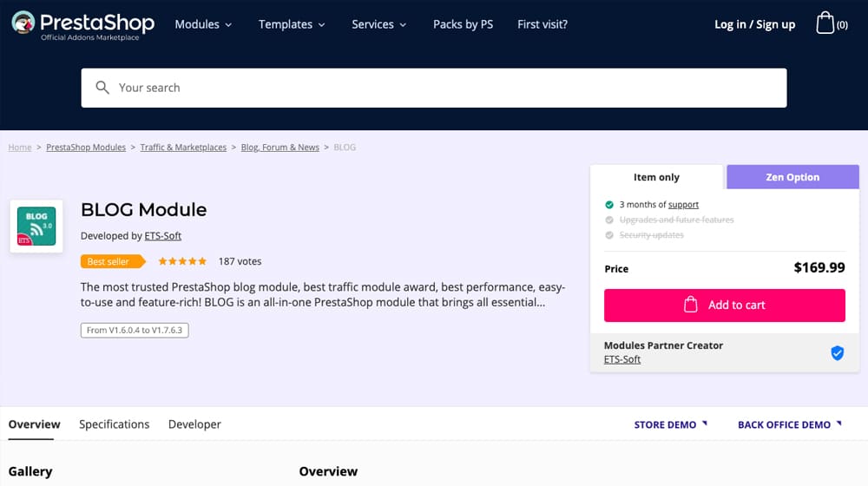The image size is (868, 486).
Task: Select the Overview tab
Action: tap(35, 424)
